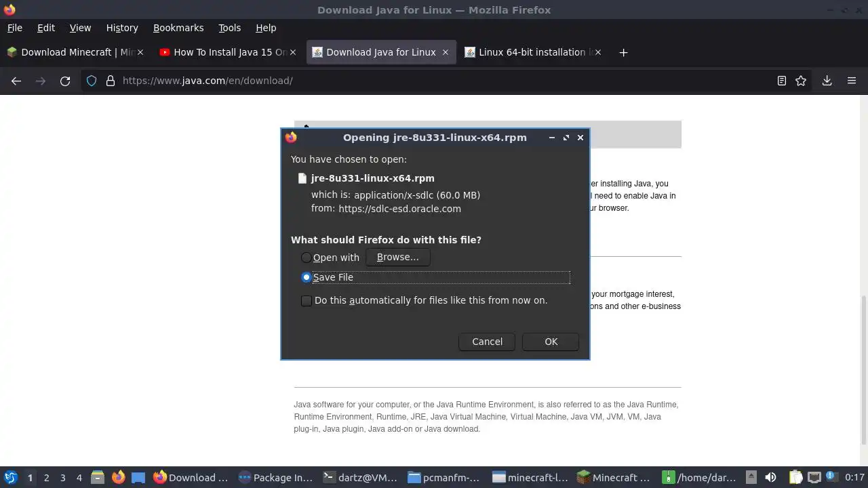Open the clipboard manager tray icon
The width and height of the screenshot is (868, 488).
tap(795, 477)
